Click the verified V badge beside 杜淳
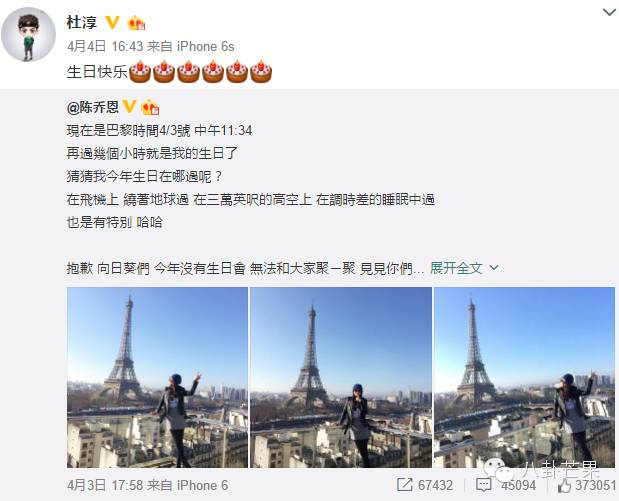619x501 pixels. tap(113, 23)
